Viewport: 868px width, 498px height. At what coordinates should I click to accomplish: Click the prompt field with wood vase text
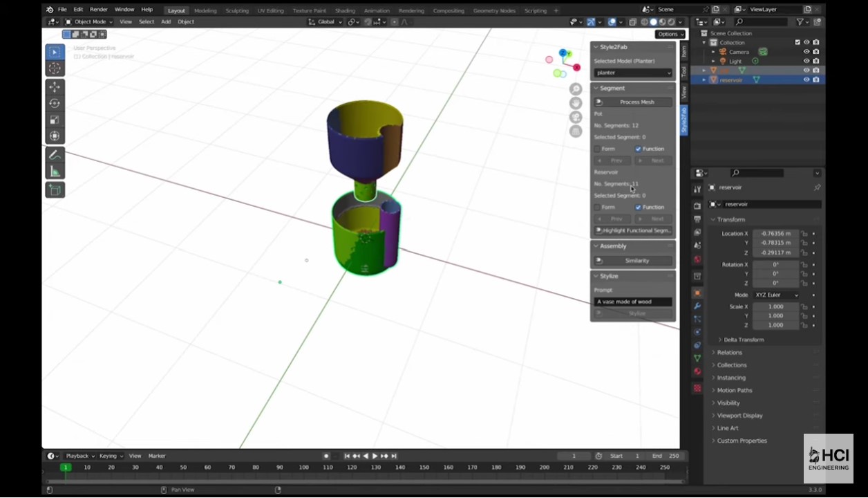633,302
